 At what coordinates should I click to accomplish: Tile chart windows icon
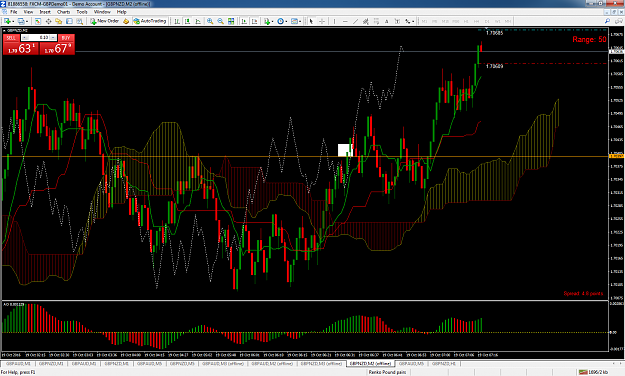pyautogui.click(x=231, y=21)
